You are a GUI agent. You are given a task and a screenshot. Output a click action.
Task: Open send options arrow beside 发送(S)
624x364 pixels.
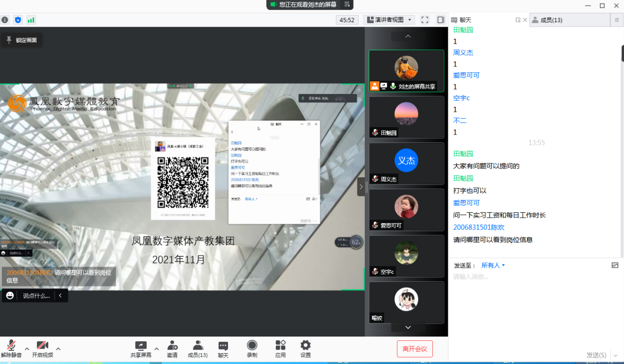tap(615, 355)
